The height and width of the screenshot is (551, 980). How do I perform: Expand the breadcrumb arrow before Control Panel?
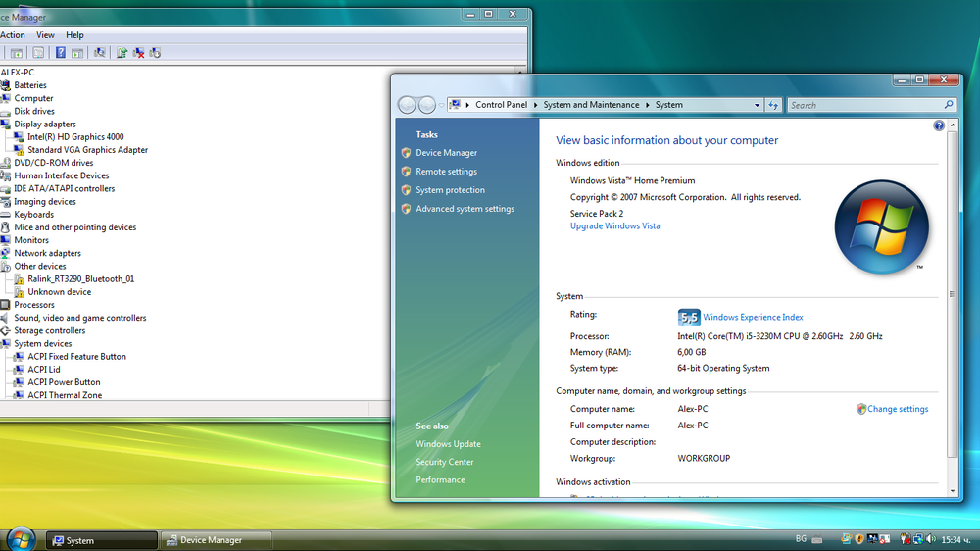pyautogui.click(x=467, y=105)
